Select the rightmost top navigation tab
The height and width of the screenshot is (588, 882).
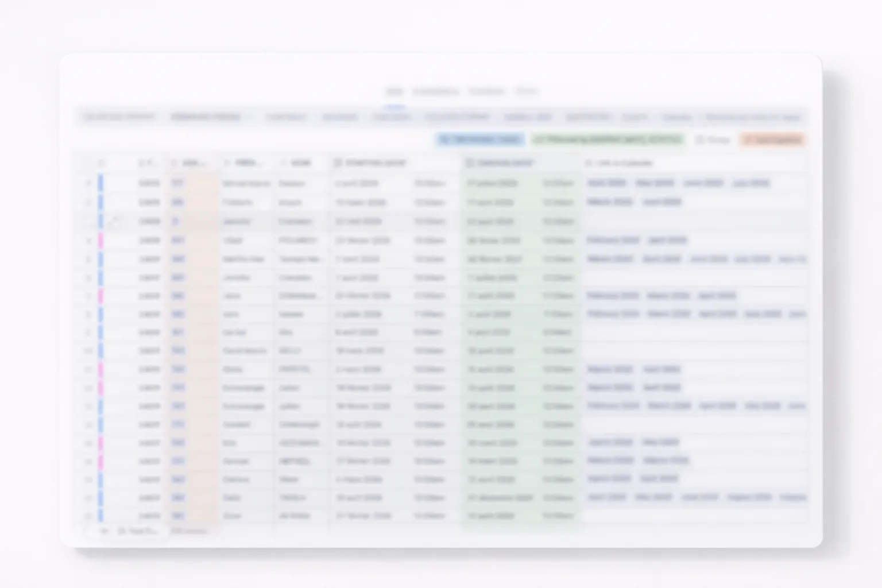pos(527,91)
